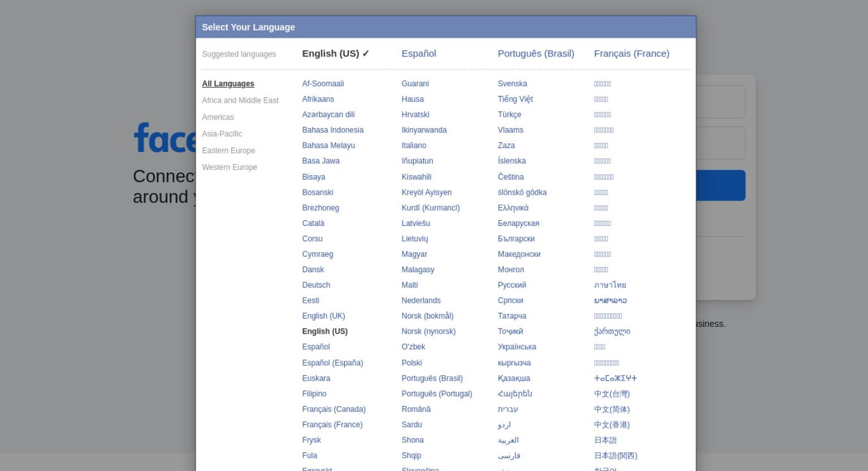Choose Português (Portugal) in the list

[x=437, y=394]
